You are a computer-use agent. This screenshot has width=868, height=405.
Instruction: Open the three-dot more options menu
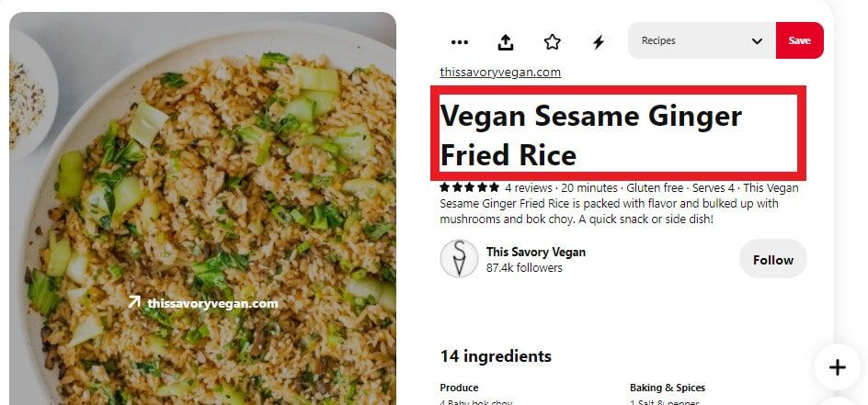[x=460, y=42]
